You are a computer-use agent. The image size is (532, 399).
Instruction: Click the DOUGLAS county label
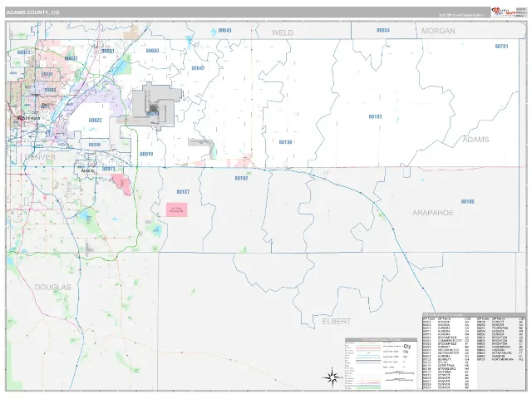[x=52, y=287]
